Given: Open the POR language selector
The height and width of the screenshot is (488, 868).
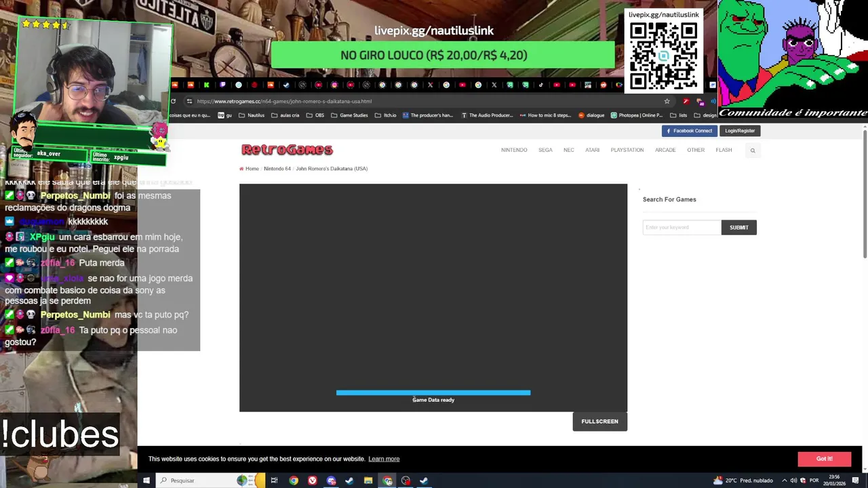Looking at the screenshot, I should pyautogui.click(x=814, y=481).
